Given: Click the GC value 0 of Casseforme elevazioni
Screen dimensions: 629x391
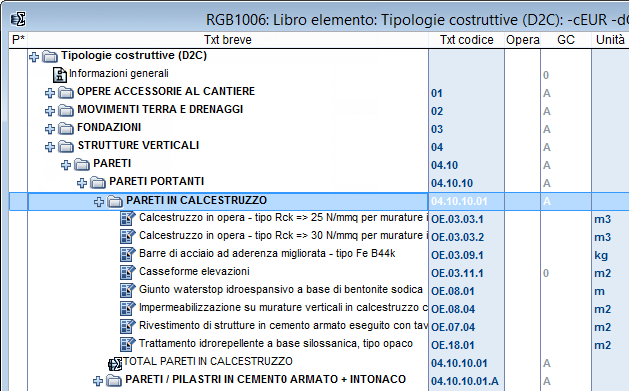Looking at the screenshot, I should tap(546, 273).
